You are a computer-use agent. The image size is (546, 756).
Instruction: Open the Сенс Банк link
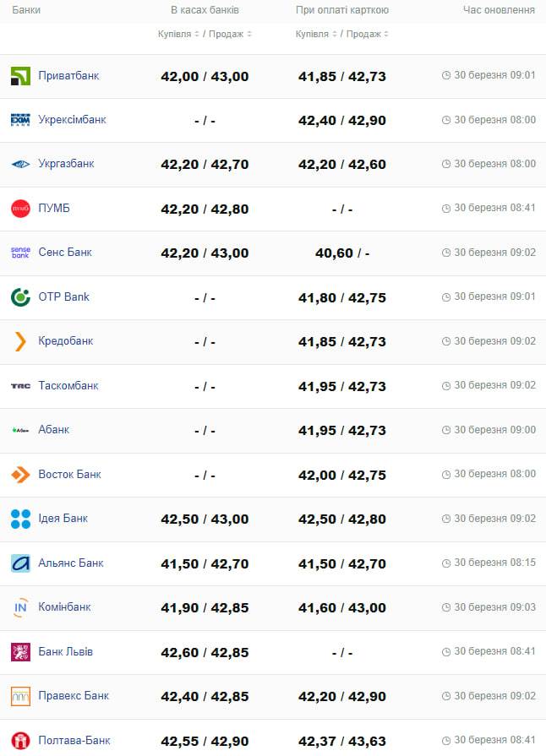pyautogui.click(x=65, y=253)
